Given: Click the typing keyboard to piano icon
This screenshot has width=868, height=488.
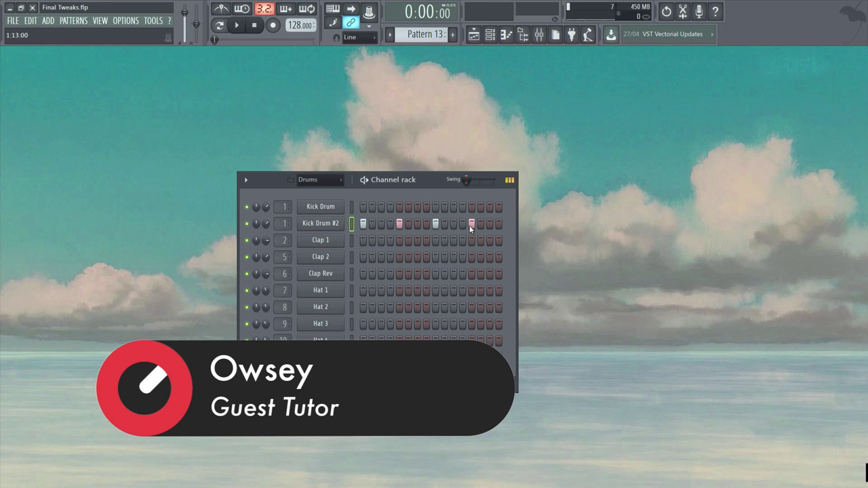Looking at the screenshot, I should [x=332, y=9].
